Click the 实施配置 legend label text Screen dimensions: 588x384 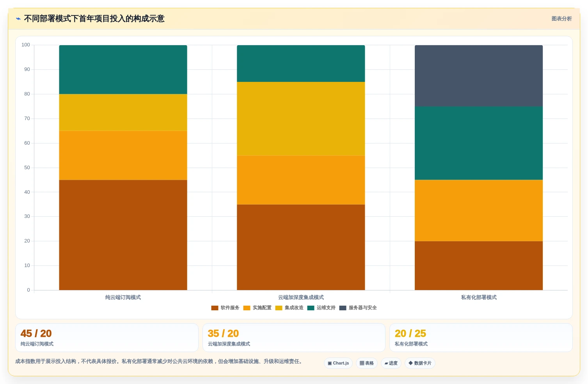coord(262,308)
